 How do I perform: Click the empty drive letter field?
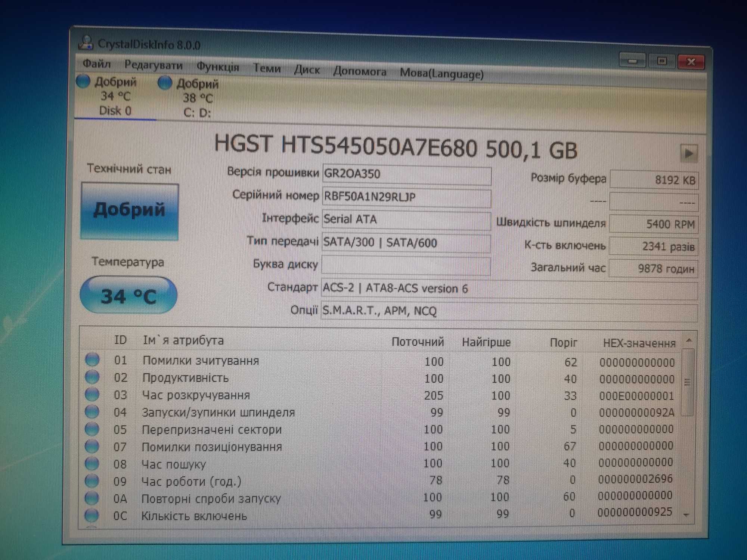[x=406, y=266]
